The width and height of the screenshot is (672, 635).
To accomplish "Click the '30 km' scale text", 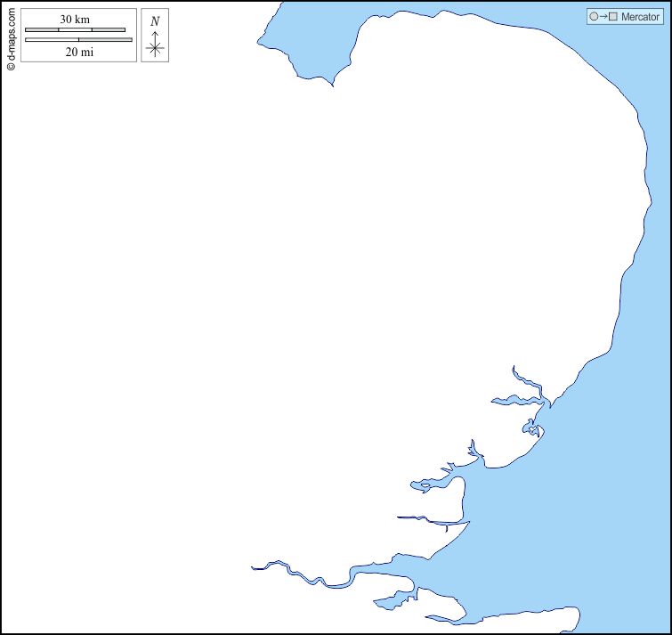I will tap(75, 19).
